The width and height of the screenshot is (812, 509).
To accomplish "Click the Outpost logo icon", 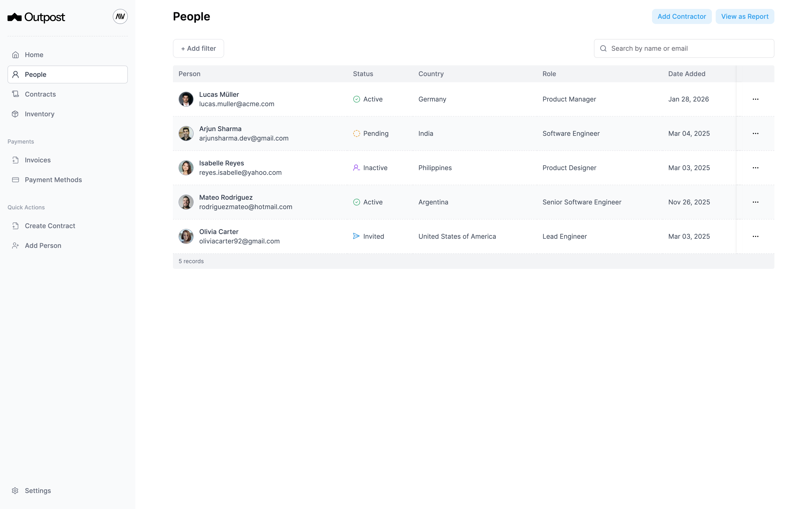I will pyautogui.click(x=15, y=17).
